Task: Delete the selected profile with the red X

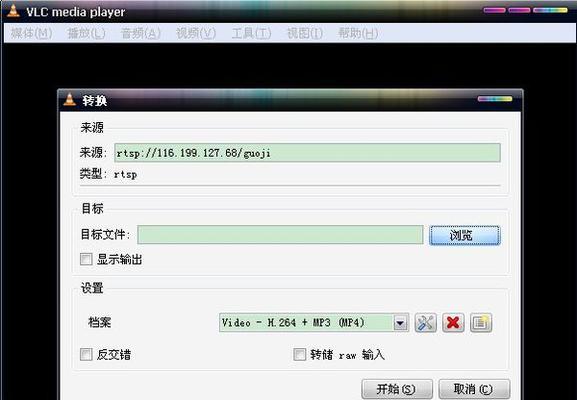Action: 453,323
